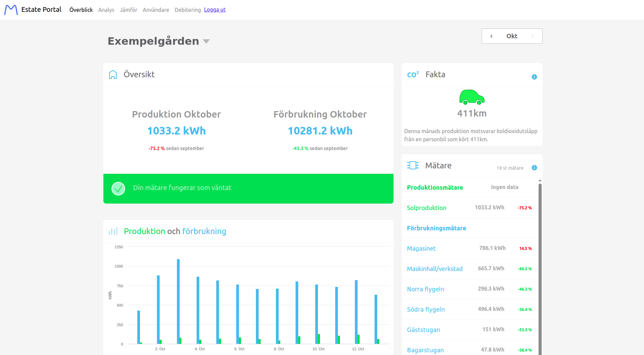This screenshot has height=355, width=644.
Task: Click the -75.2 % sedan september text
Action: [176, 148]
